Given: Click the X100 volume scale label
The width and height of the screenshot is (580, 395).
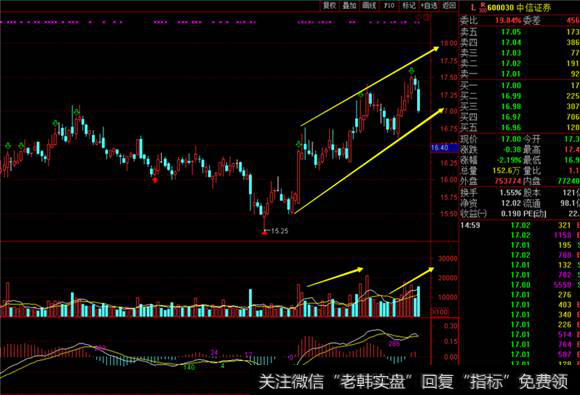Looking at the screenshot, I should point(440,312).
